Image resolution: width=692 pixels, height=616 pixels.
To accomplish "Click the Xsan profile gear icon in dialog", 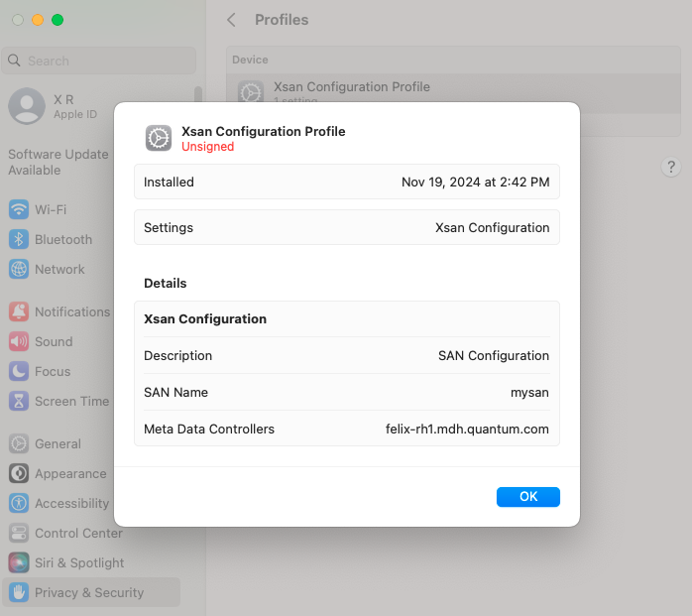I will point(159,138).
